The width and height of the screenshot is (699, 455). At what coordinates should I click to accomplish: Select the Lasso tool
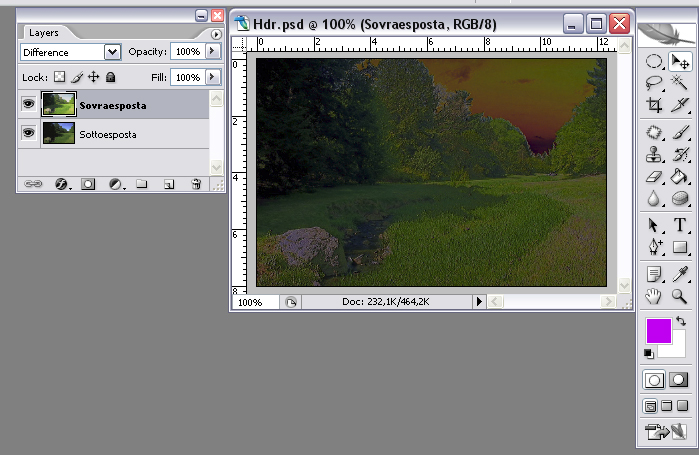(655, 83)
